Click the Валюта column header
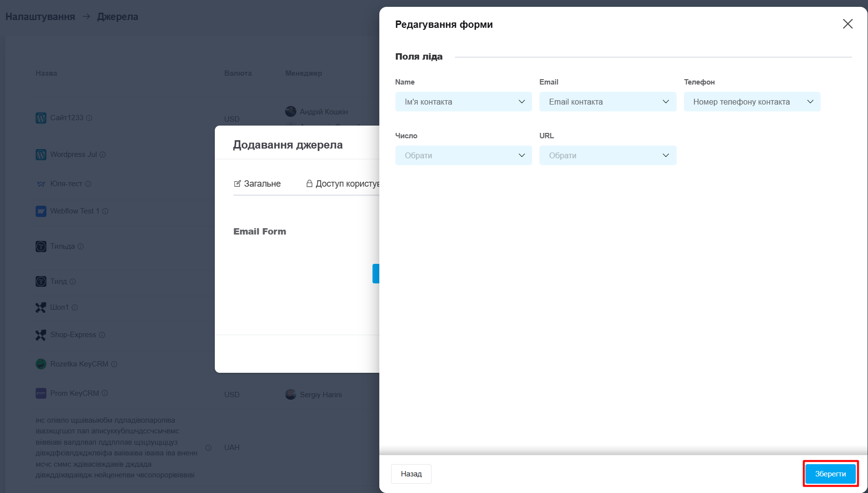The height and width of the screenshot is (493, 868). (238, 73)
